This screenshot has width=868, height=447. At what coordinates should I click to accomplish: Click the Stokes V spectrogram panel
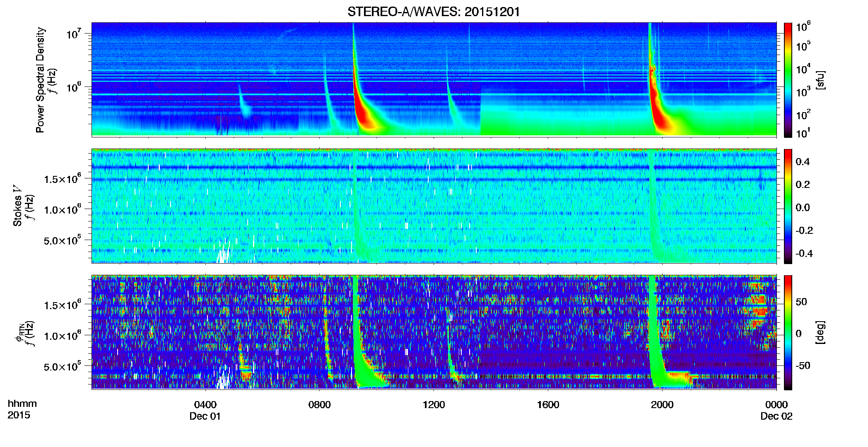coord(434,206)
